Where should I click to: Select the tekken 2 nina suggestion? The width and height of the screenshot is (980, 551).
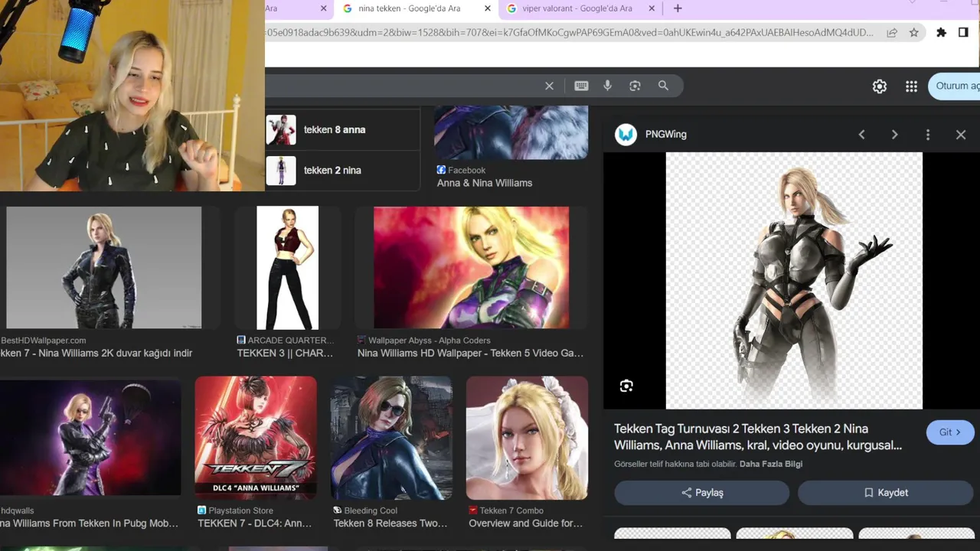[342, 170]
